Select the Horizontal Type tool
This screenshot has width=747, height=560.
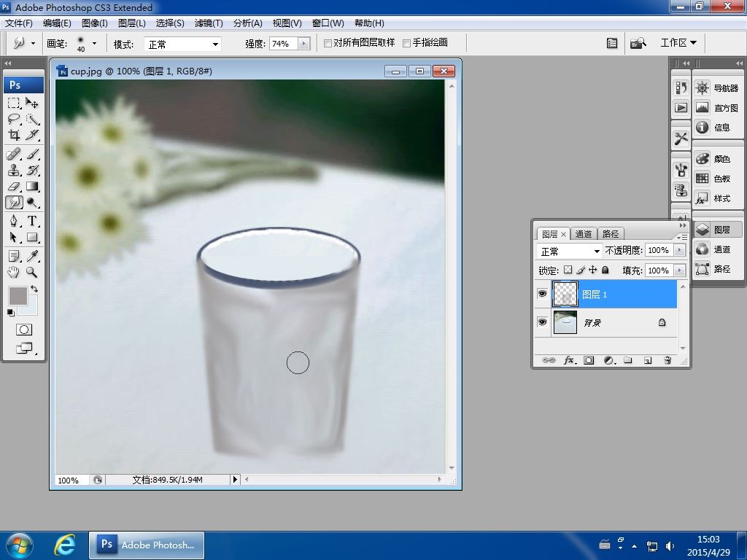(x=32, y=221)
